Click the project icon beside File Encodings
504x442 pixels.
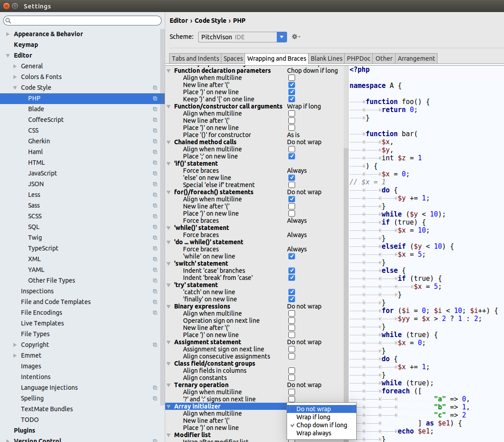point(155,313)
